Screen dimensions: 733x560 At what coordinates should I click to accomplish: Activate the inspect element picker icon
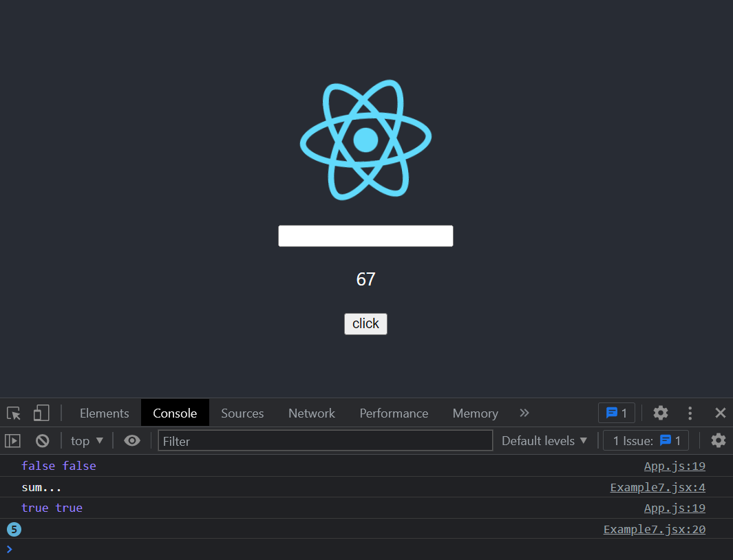(14, 413)
